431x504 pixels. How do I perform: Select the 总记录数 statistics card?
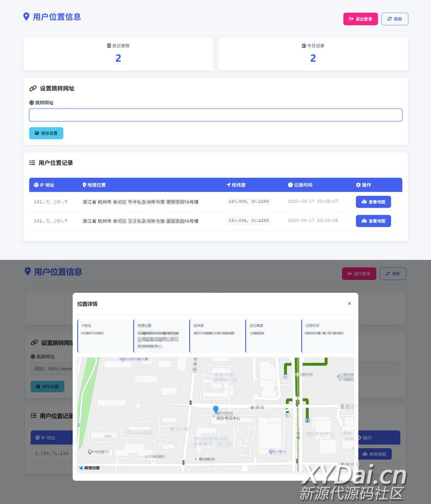coord(118,53)
